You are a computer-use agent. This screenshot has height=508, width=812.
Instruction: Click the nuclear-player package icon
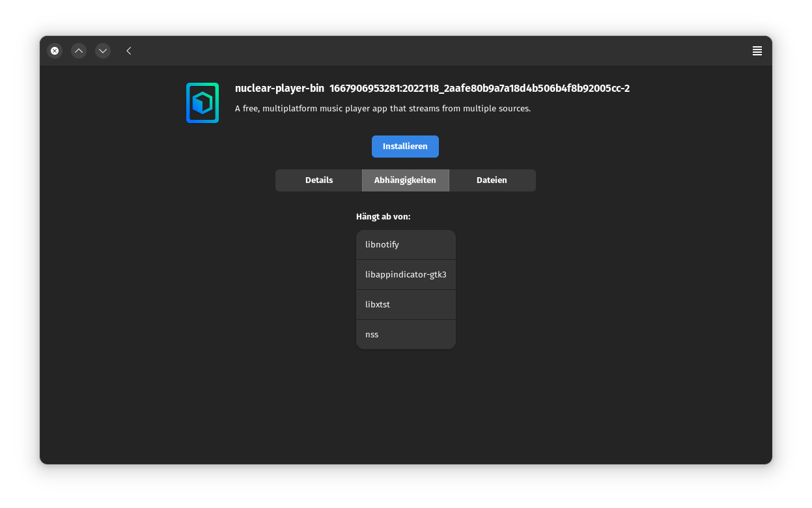[x=203, y=103]
